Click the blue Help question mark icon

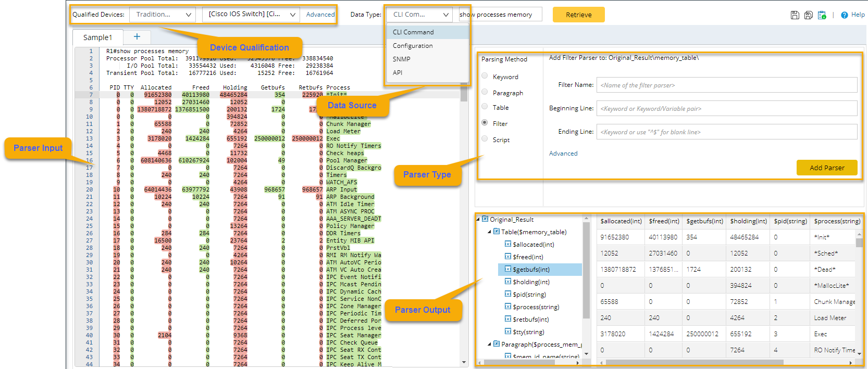pos(845,15)
